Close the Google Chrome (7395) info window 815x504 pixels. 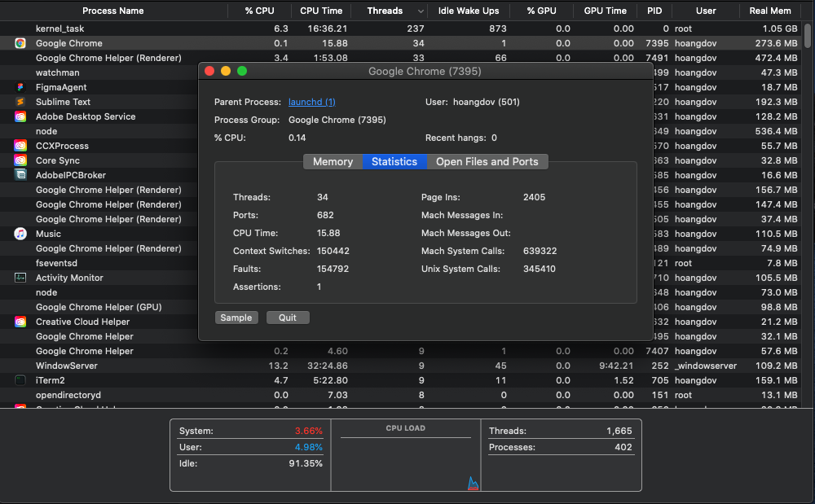click(209, 71)
